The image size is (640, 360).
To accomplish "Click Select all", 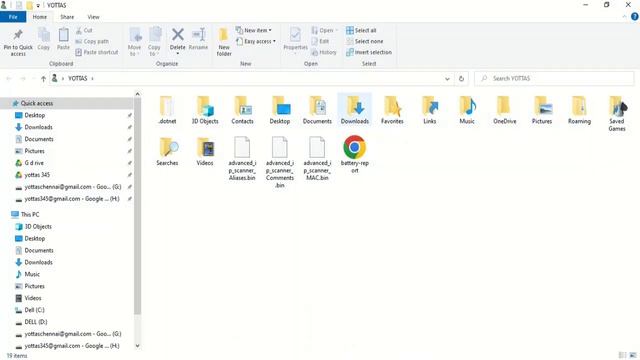I will 361,30.
